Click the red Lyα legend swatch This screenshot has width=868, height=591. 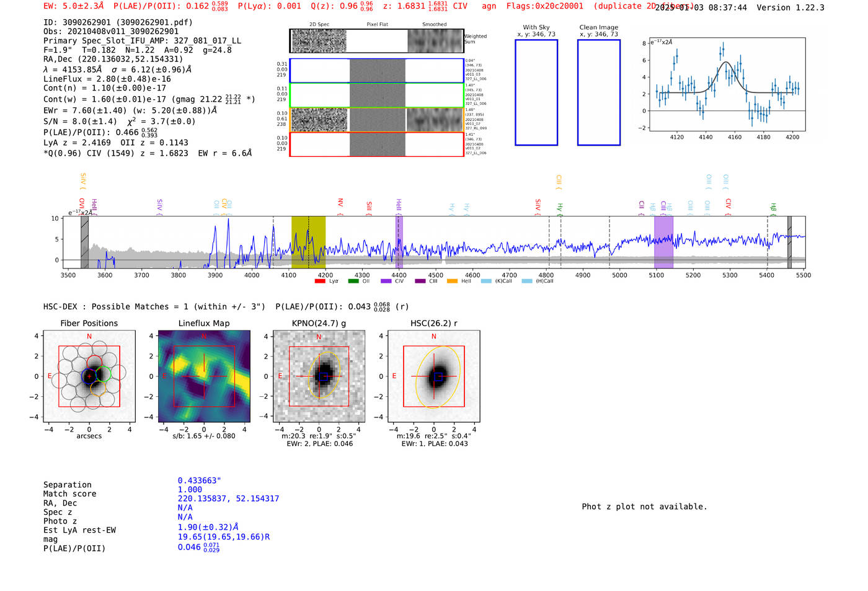click(x=320, y=282)
